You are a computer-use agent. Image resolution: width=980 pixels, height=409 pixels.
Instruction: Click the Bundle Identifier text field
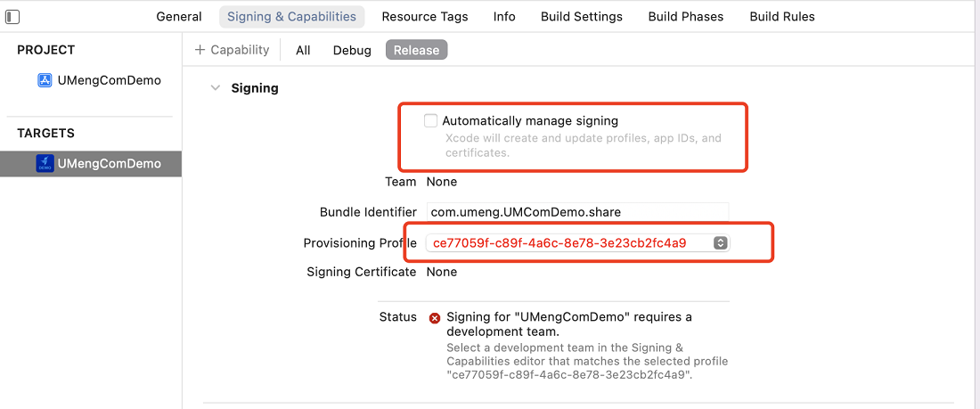pyautogui.click(x=578, y=212)
